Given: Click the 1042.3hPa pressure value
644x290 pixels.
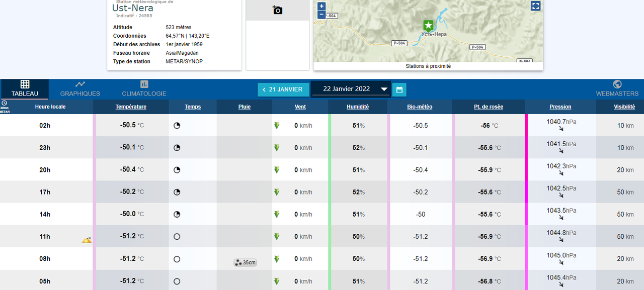Looking at the screenshot, I should coord(561,166).
